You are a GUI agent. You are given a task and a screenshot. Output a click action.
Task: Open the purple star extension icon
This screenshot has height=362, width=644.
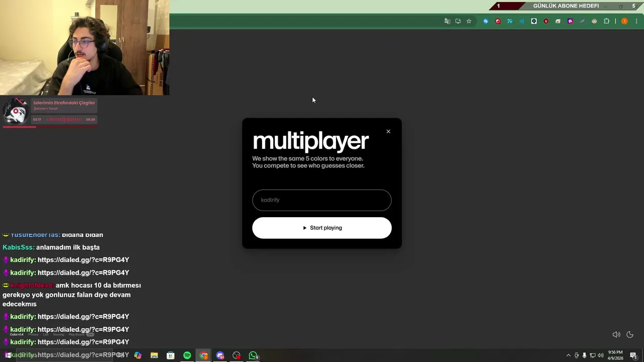point(570,21)
